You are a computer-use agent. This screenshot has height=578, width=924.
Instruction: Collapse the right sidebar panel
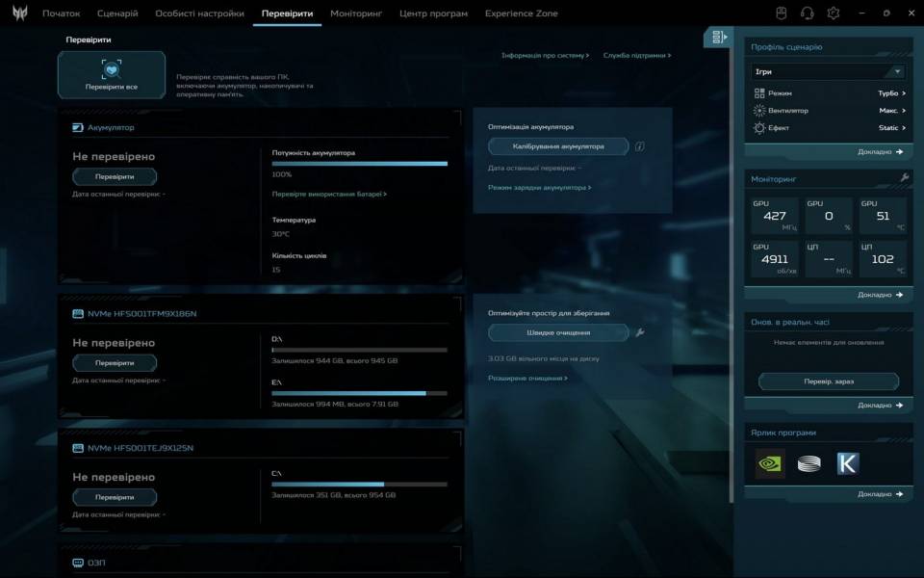(717, 38)
